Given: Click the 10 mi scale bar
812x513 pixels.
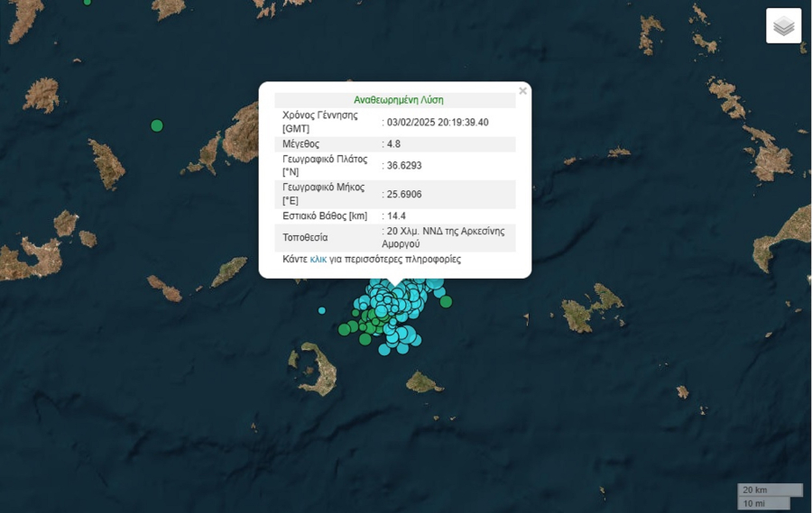Looking at the screenshot, I should tap(762, 503).
